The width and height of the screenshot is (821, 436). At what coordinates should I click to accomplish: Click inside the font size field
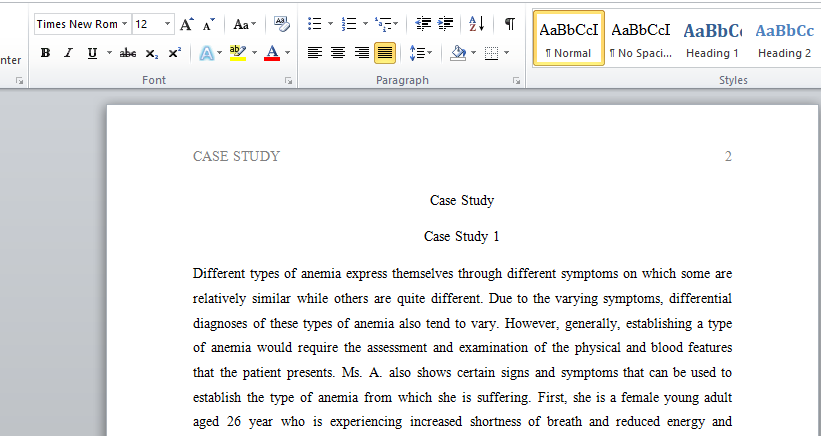tap(147, 24)
